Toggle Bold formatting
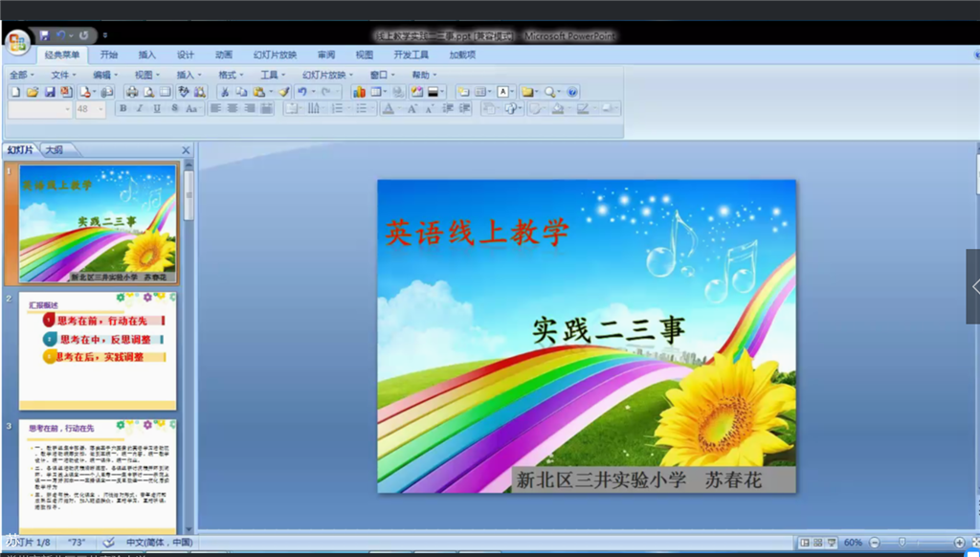 click(123, 109)
